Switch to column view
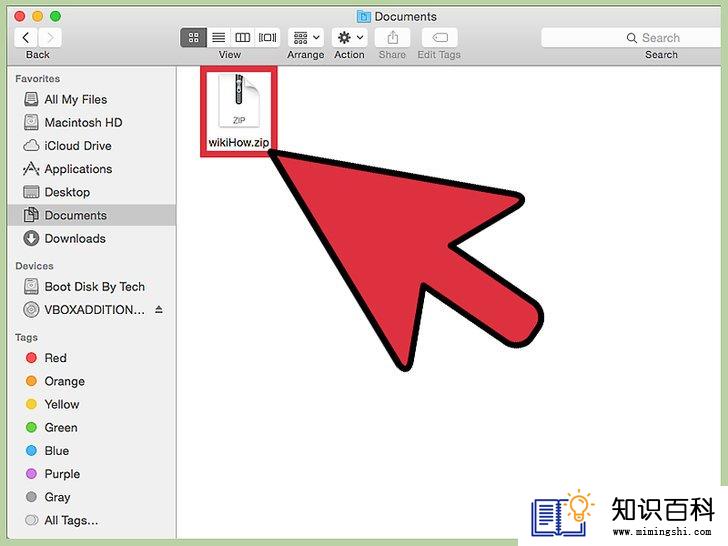The image size is (728, 546). (243, 38)
